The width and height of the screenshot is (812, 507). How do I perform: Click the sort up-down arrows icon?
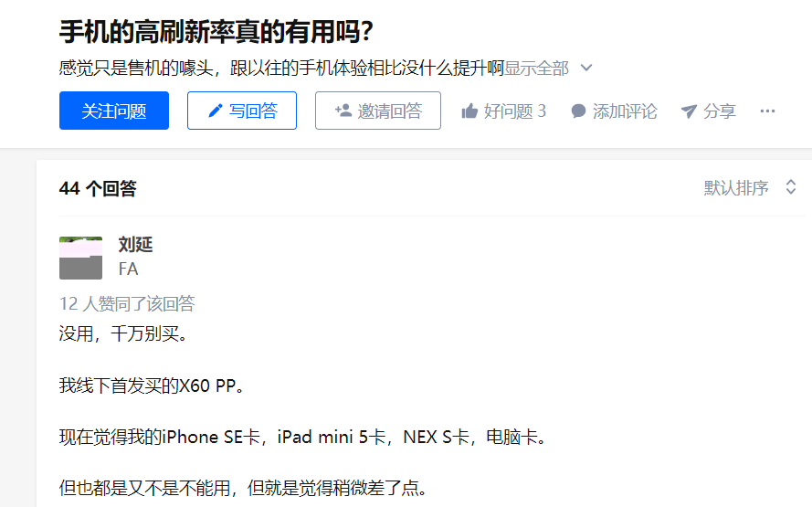click(x=791, y=187)
